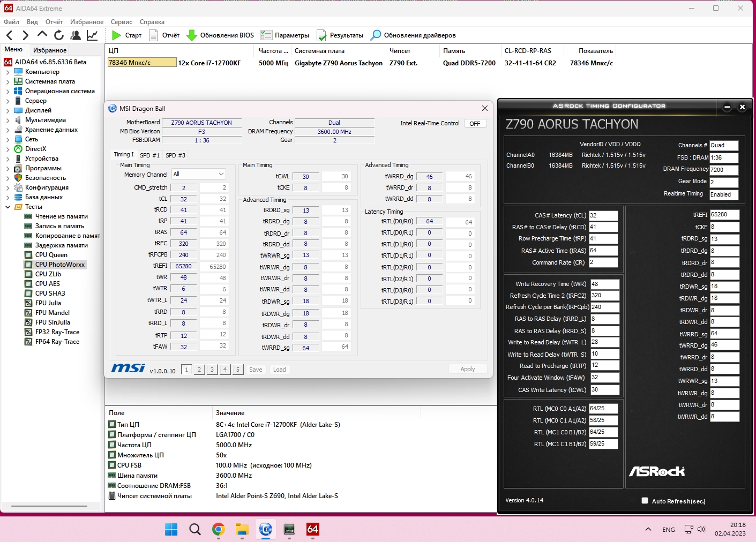Start the benchmark with Старт

126,35
